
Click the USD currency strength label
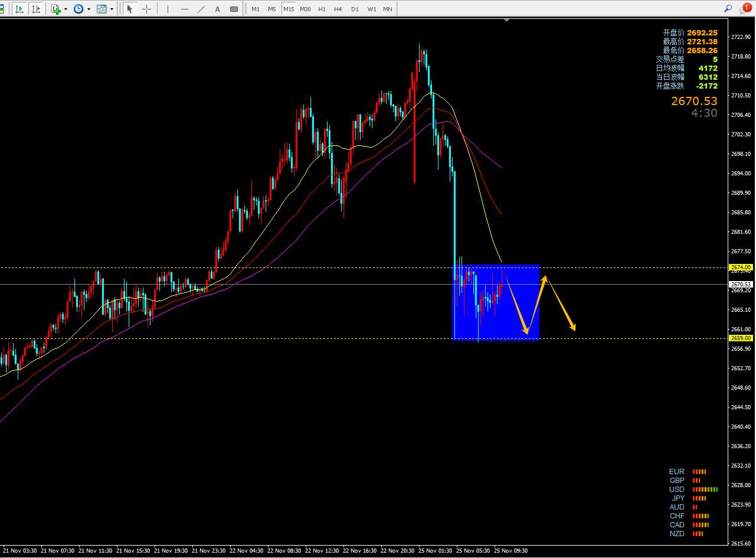(x=677, y=490)
